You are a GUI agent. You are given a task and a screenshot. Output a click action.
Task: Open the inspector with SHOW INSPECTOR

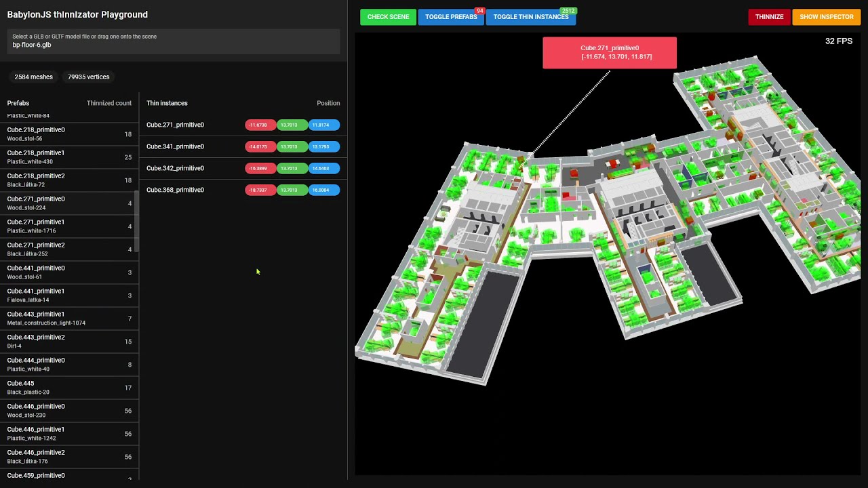(x=826, y=17)
